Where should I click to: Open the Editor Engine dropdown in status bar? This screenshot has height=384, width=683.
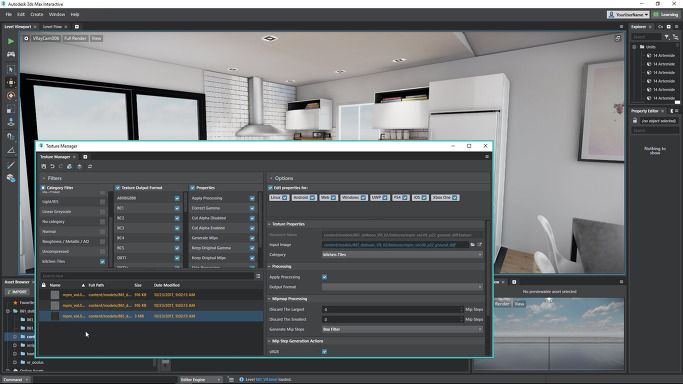201,380
